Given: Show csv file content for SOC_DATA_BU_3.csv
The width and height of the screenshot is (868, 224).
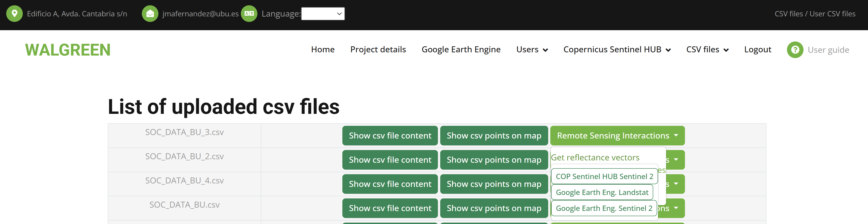Looking at the screenshot, I should point(390,136).
